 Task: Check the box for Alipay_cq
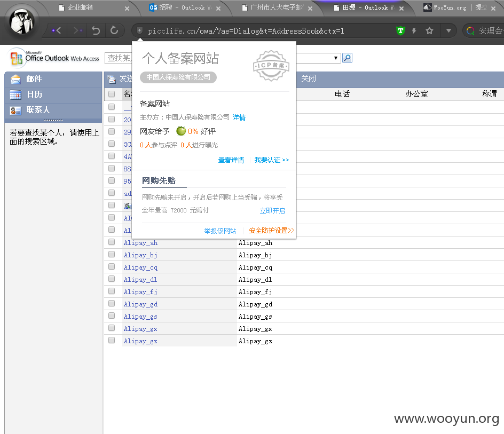point(112,266)
